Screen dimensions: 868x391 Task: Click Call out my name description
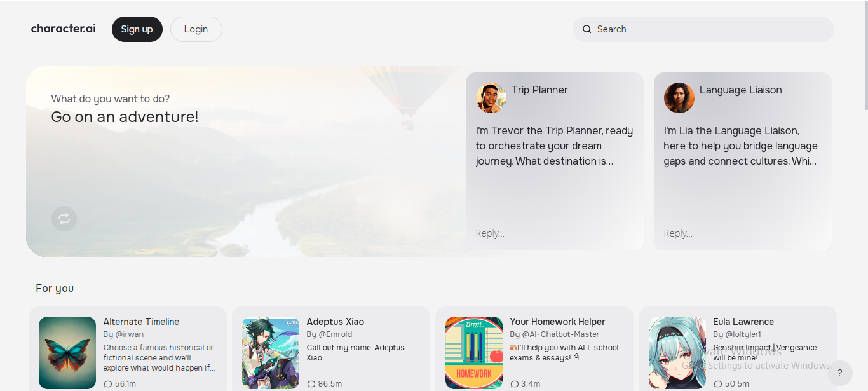pyautogui.click(x=355, y=353)
